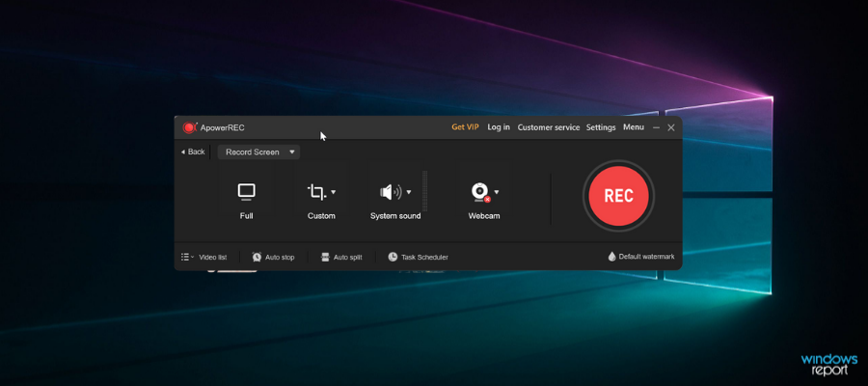Open the Menu item
This screenshot has height=386, width=868.
[x=634, y=127]
